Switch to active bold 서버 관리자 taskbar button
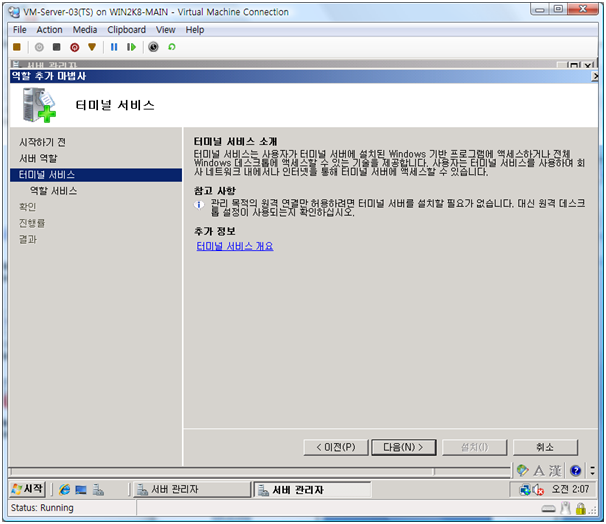This screenshot has height=524, width=606. click(312, 490)
